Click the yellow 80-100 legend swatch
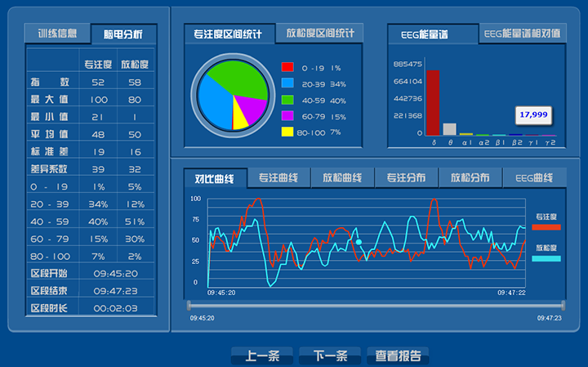Viewport: 588px width, 367px height. coord(287,132)
